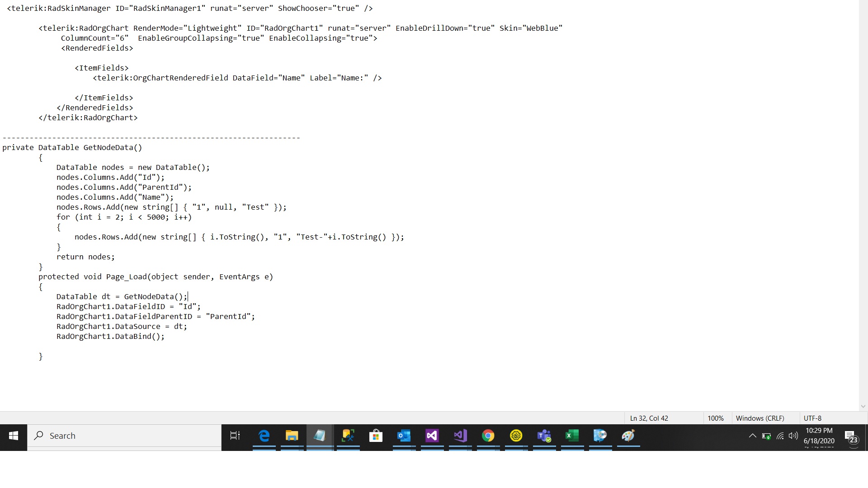The width and height of the screenshot is (868, 488).
Task: Open Microsoft Store from the taskbar
Action: point(376,436)
